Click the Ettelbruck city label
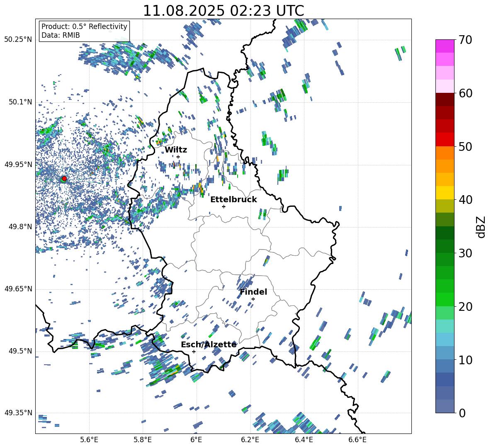Screen dimensions: 491x448 (233, 199)
